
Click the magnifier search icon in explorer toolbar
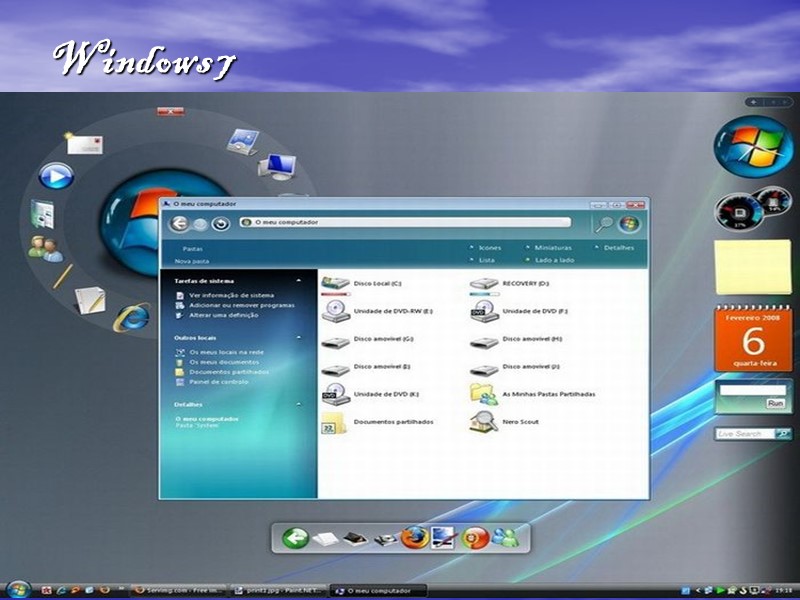click(x=604, y=223)
